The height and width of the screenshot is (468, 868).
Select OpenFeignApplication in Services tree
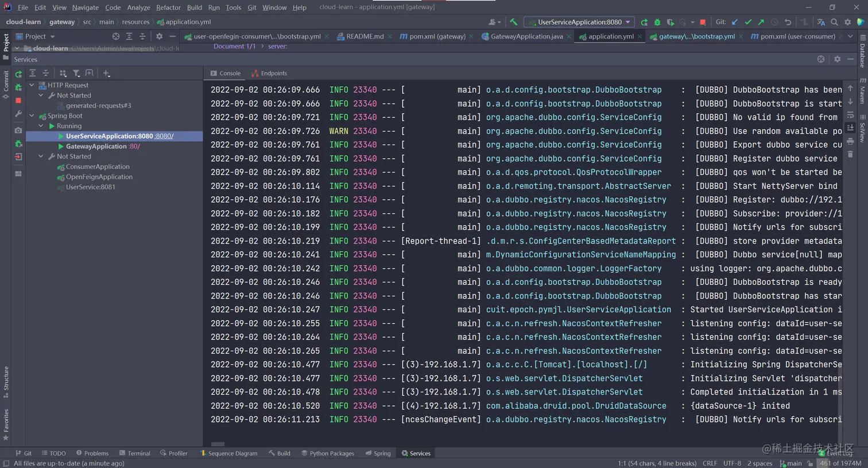click(x=99, y=177)
